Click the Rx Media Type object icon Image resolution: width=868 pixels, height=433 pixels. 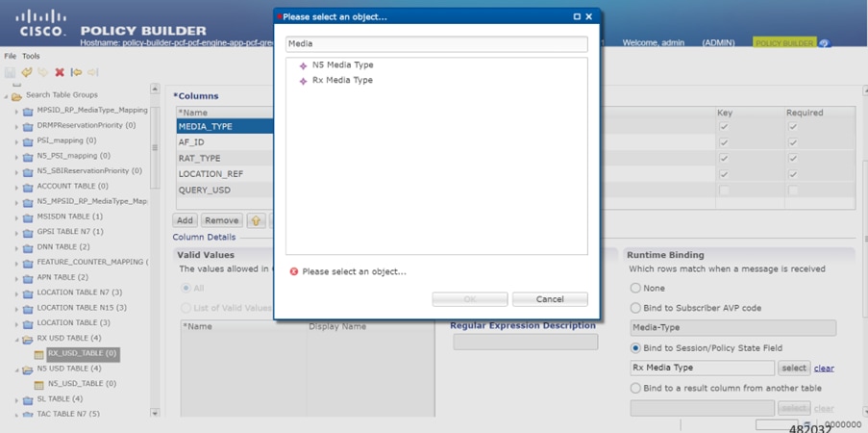click(303, 81)
